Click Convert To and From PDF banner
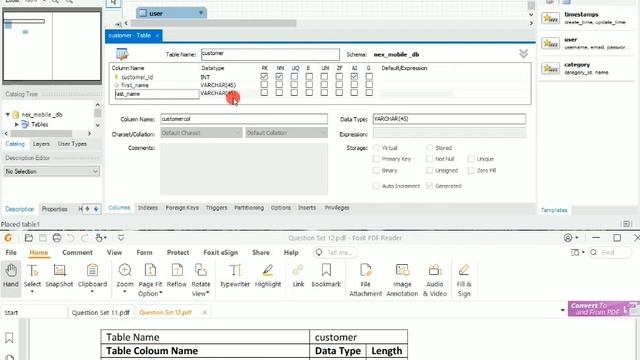The image size is (640, 360). click(x=604, y=309)
